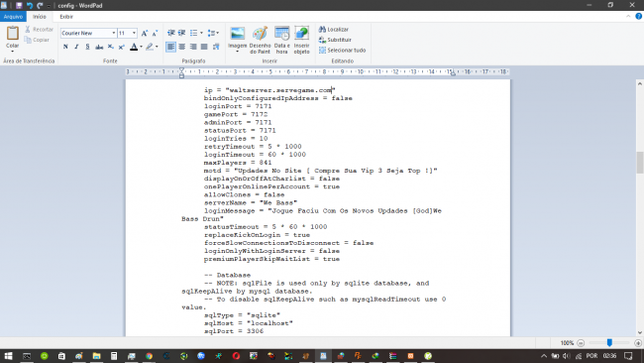Screen dimensions: 644x363
Task: Click the zoom slider handle
Action: [609, 342]
